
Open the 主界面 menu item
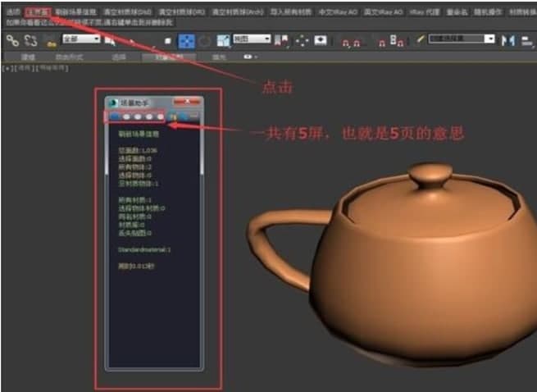click(38, 12)
